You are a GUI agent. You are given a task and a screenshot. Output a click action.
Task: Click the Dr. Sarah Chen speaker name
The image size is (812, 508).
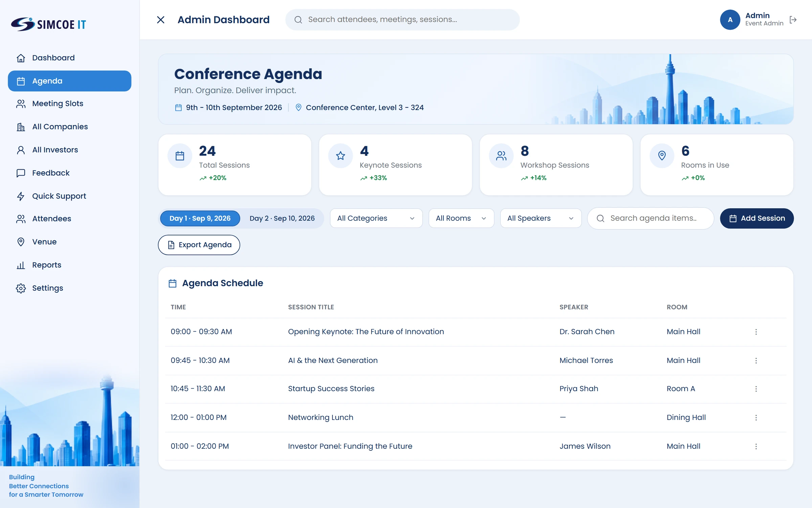[587, 332]
